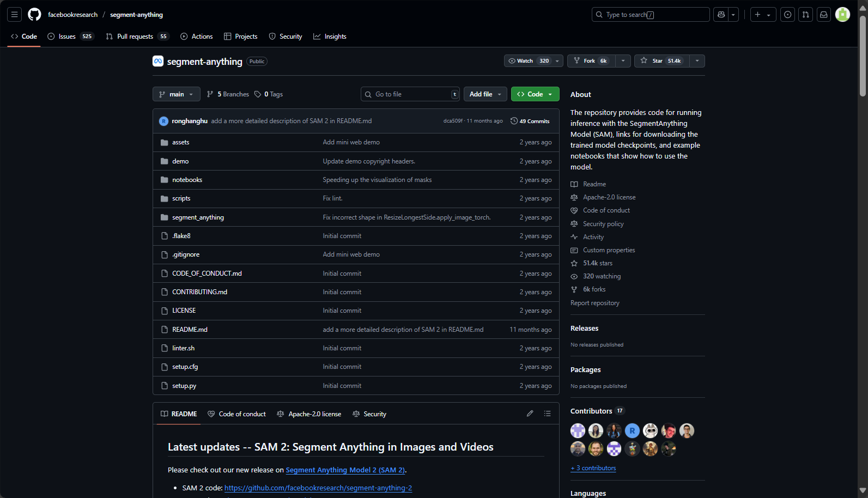Open contributor avatar labeled R
This screenshot has width=868, height=498.
(632, 431)
